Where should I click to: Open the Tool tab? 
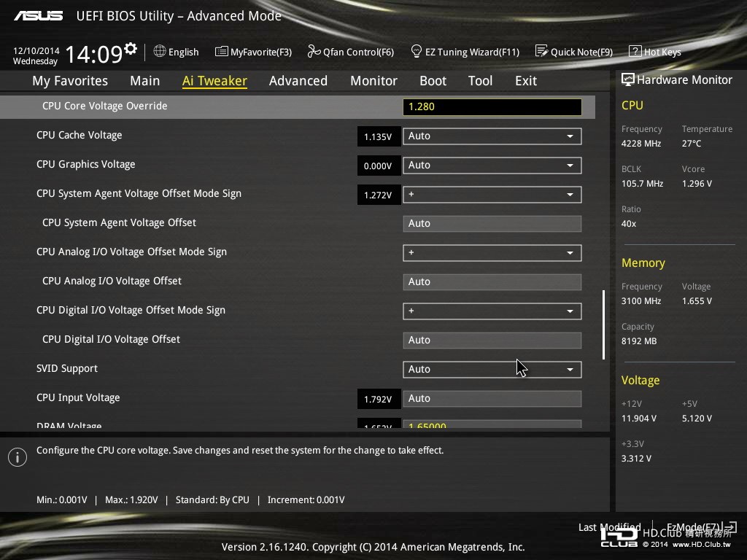[480, 81]
